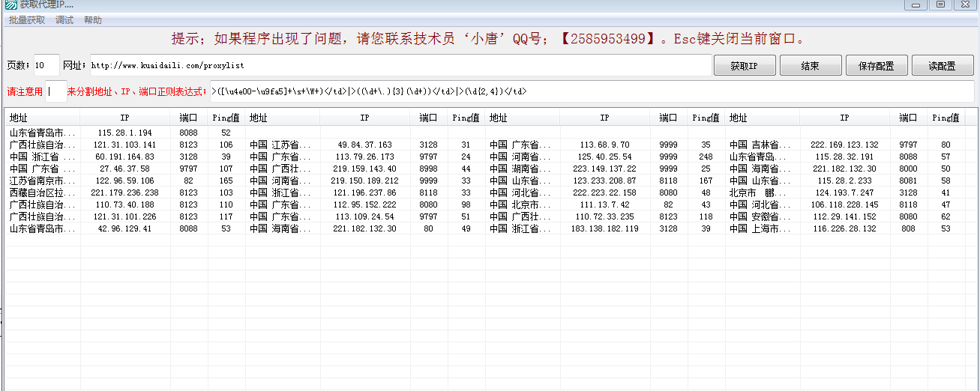Image resolution: width=980 pixels, height=391 pixels.
Task: Click port cell 8081
Action: click(908, 181)
